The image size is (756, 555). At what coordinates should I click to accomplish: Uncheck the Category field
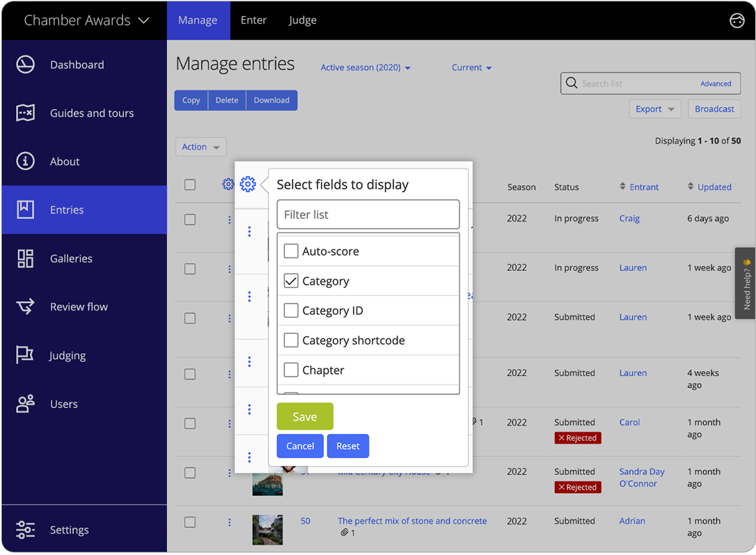coord(291,281)
